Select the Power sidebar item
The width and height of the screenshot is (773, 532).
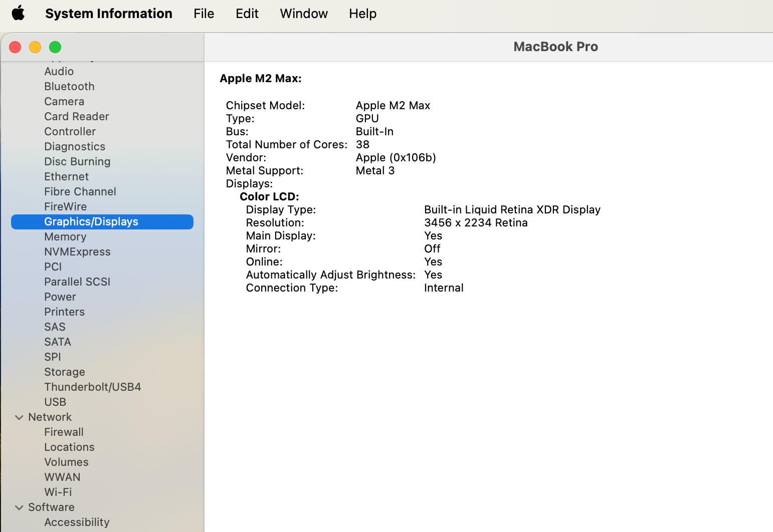coord(60,297)
